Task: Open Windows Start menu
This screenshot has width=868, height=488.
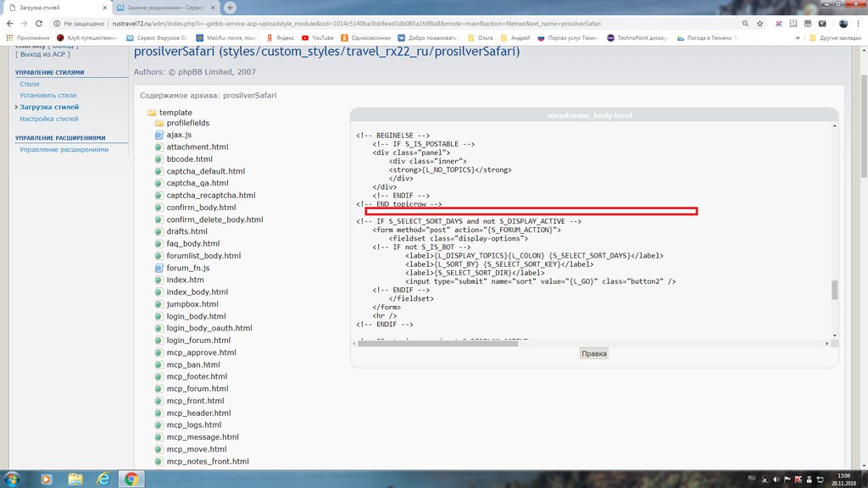Action: click(x=14, y=479)
